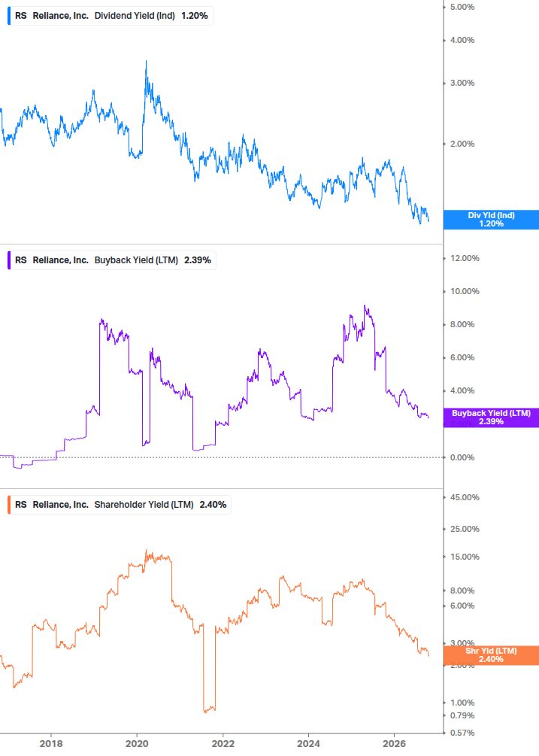Select the orange Shareholder Yield color bar

click(x=9, y=505)
